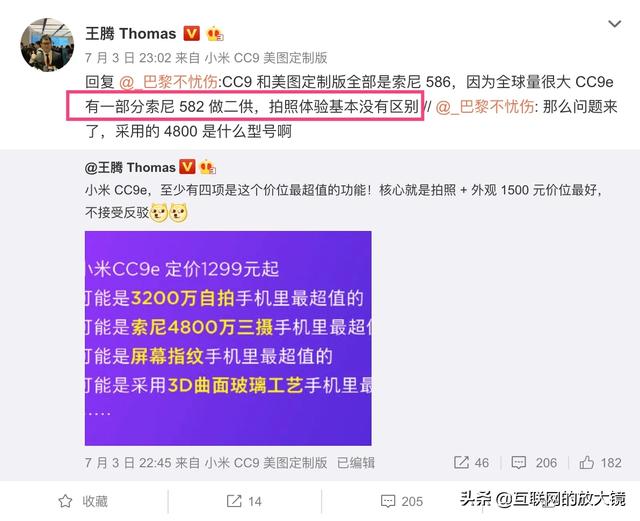Viewport: 640px width, 521px height.
Task: Open the comments button showing 205
Action: [x=402, y=501]
